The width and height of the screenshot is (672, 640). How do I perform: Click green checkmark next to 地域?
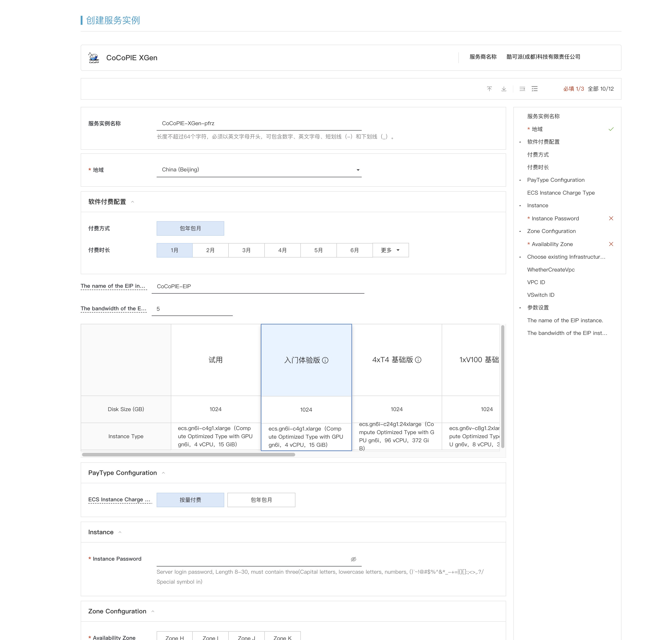pyautogui.click(x=611, y=129)
